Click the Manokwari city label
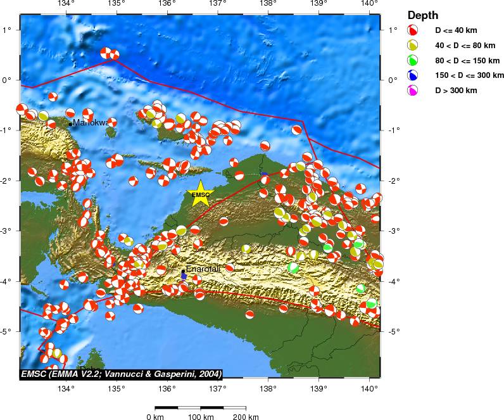The width and height of the screenshot is (504, 420). click(90, 122)
